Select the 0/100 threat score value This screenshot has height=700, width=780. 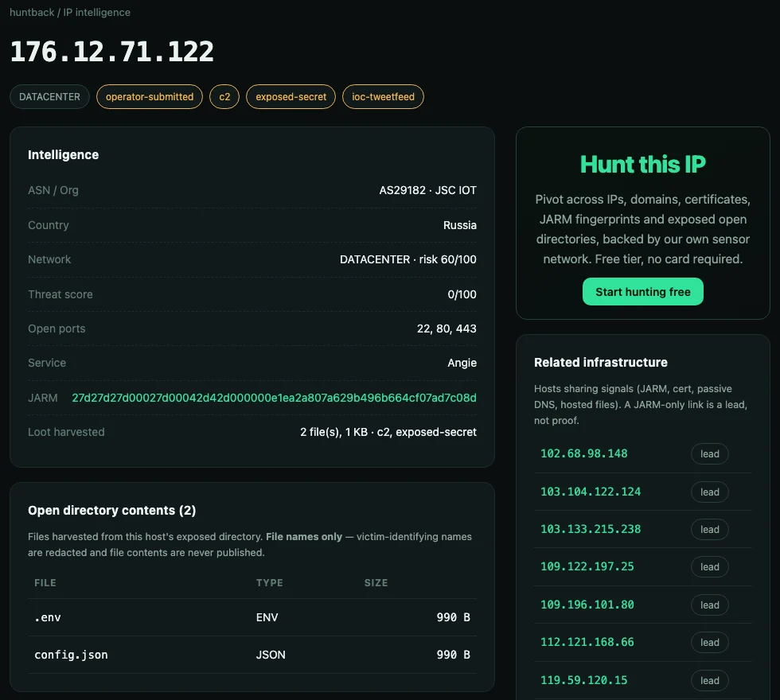point(462,294)
